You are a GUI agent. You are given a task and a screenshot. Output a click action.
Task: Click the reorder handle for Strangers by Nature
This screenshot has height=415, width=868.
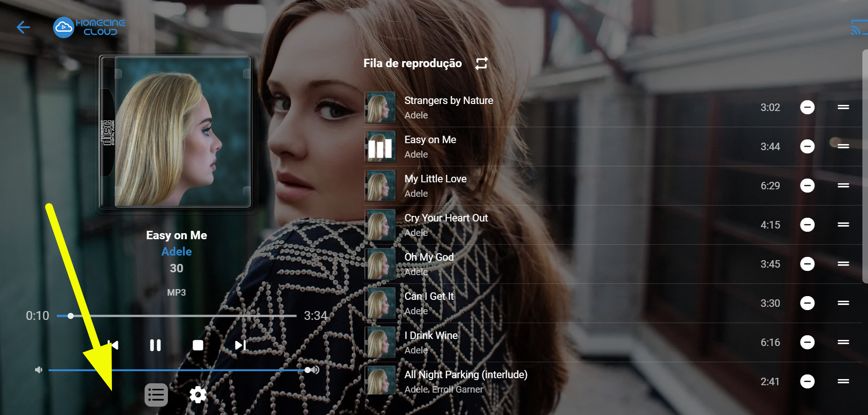click(843, 107)
